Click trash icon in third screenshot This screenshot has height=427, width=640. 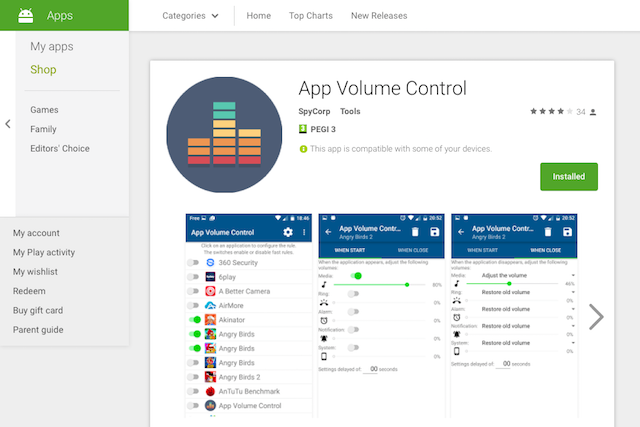click(548, 232)
